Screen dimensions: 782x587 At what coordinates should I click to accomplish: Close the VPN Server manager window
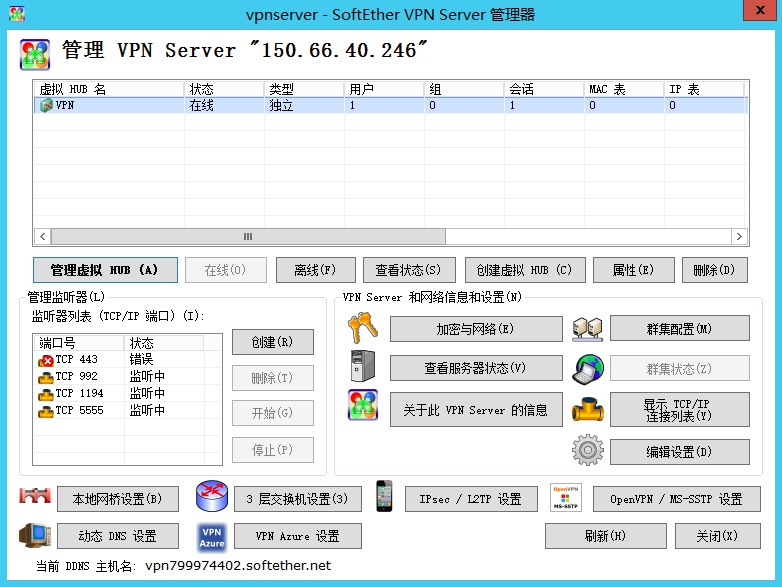tap(760, 10)
